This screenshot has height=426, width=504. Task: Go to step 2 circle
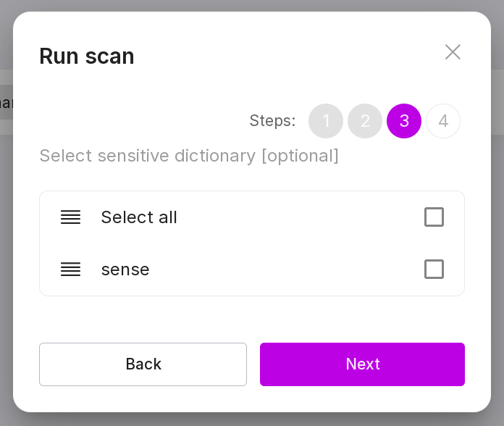[365, 121]
